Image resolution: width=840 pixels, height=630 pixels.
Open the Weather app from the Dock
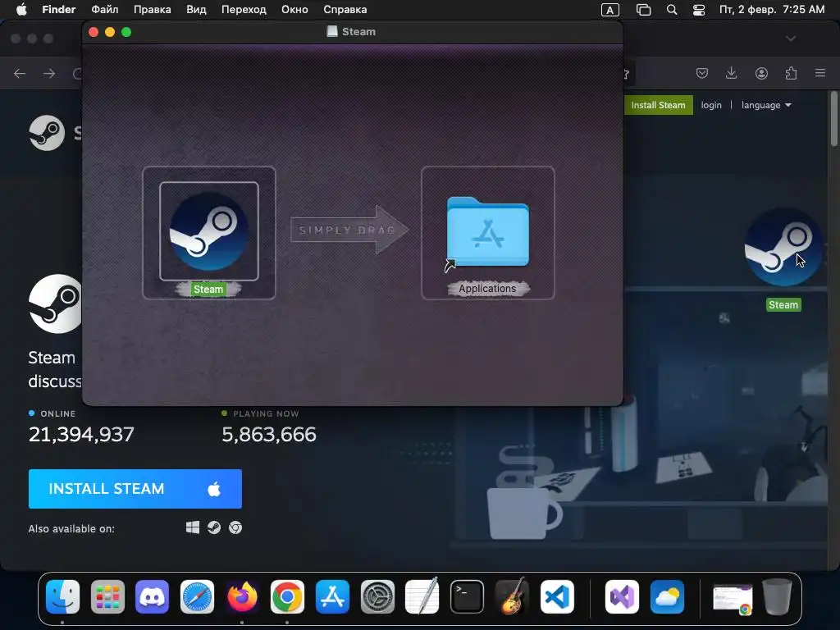click(x=667, y=596)
